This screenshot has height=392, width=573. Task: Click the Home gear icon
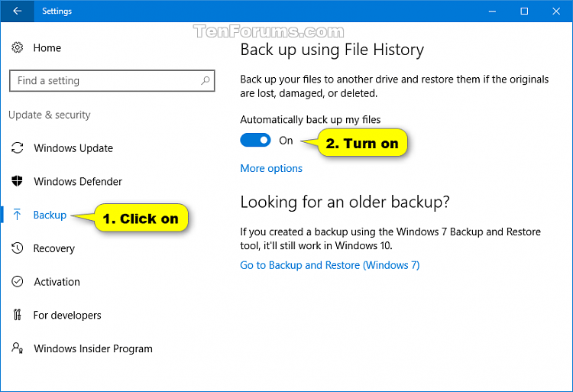click(x=17, y=47)
